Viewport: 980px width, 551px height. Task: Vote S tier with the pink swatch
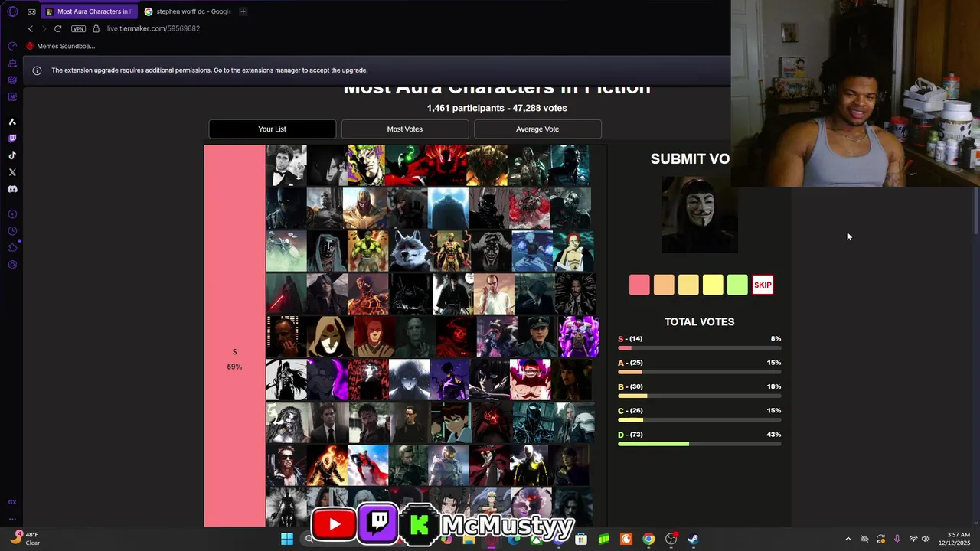(639, 285)
